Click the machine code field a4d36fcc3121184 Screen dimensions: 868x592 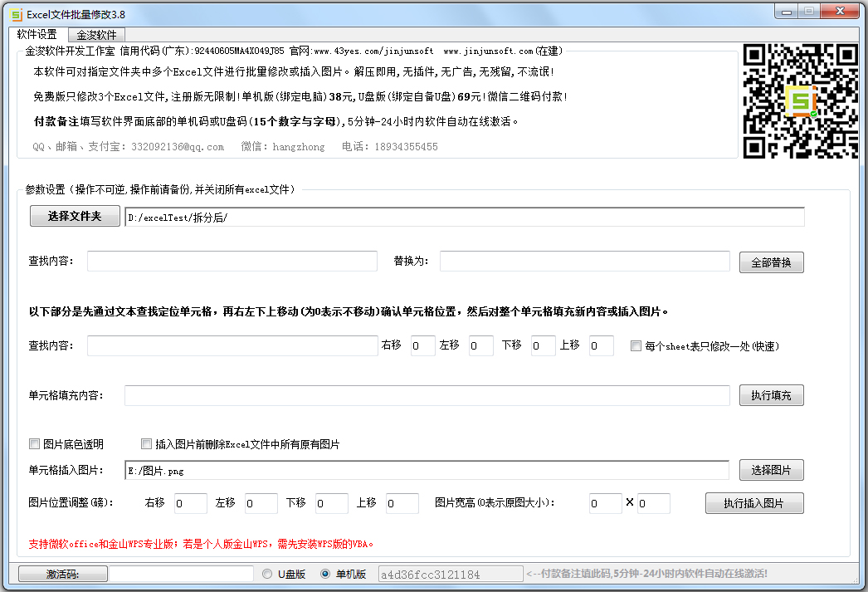(451, 575)
